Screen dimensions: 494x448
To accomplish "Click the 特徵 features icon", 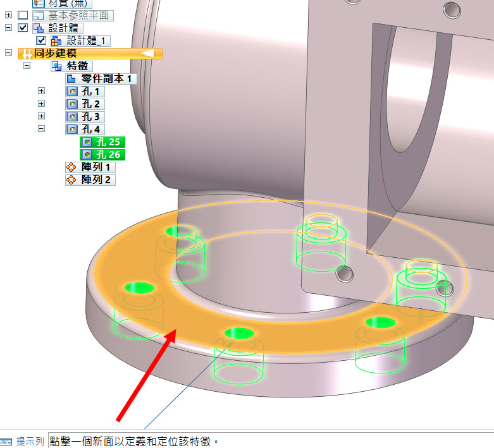I will pos(57,66).
